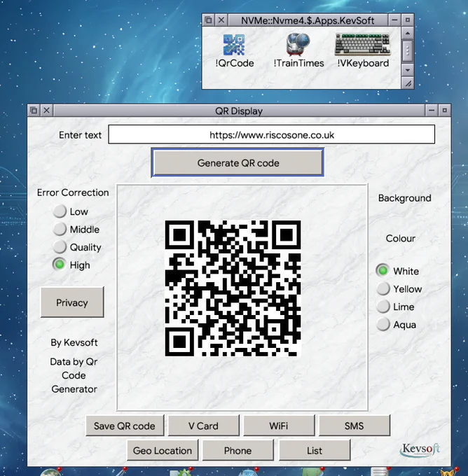This screenshot has width=468, height=476.
Task: Click the filer window resize corner icon
Action: coord(408,83)
